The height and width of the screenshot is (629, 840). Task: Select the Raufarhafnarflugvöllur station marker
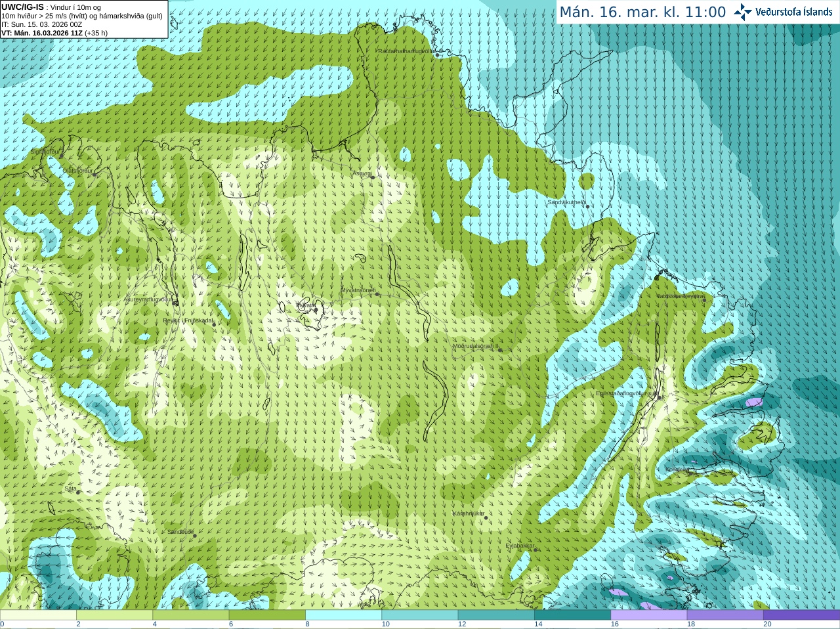tap(438, 55)
